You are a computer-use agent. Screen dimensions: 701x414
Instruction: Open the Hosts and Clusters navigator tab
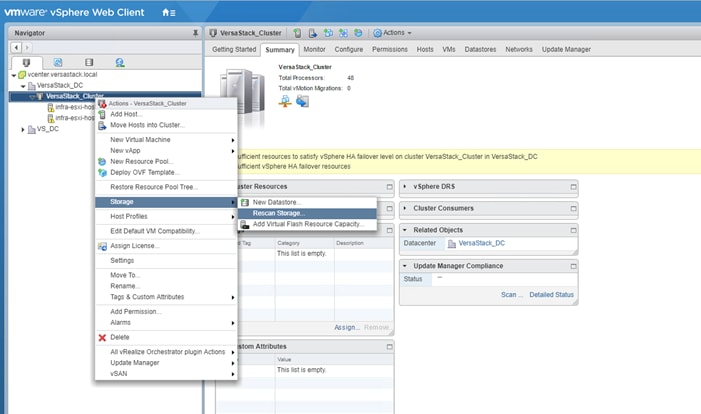(x=26, y=63)
